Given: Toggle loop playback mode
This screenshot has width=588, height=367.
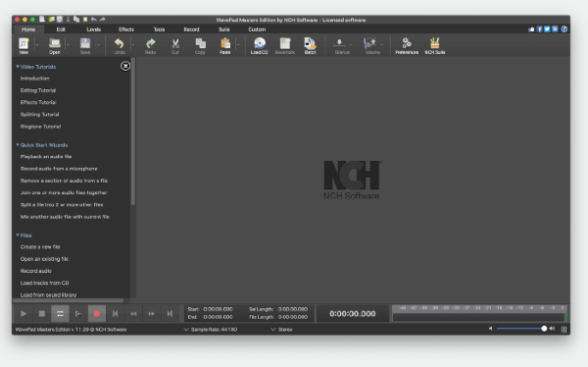Looking at the screenshot, I should tap(60, 313).
